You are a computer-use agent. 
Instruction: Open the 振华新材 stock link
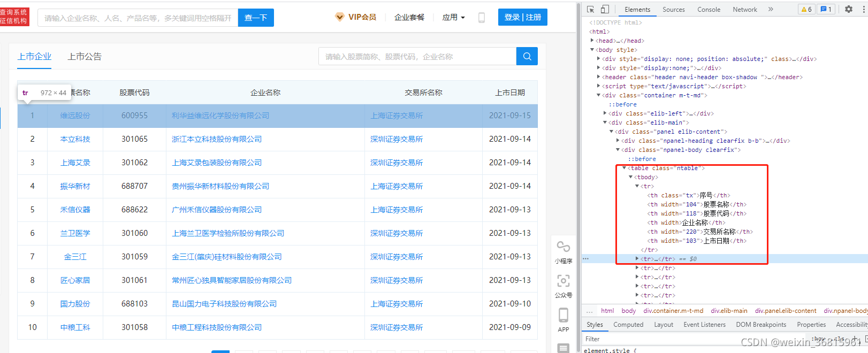pos(75,186)
